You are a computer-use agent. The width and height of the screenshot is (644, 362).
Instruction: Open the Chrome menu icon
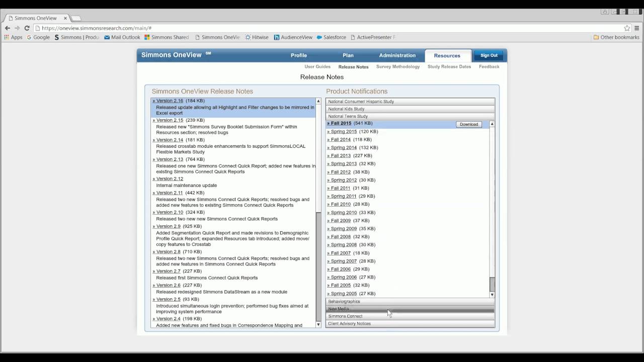click(x=637, y=28)
